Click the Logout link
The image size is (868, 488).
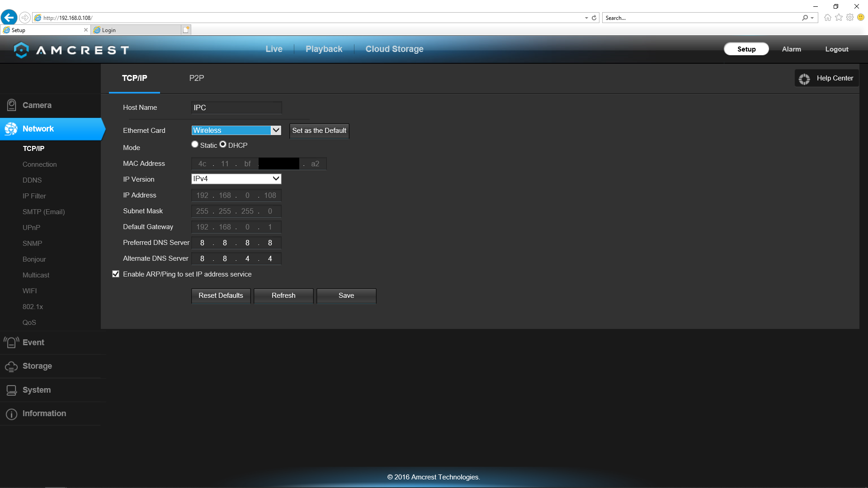click(x=837, y=49)
